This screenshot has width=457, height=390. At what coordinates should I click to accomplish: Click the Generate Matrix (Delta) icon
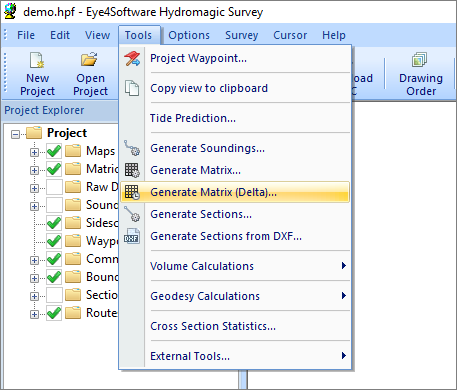[x=132, y=192]
